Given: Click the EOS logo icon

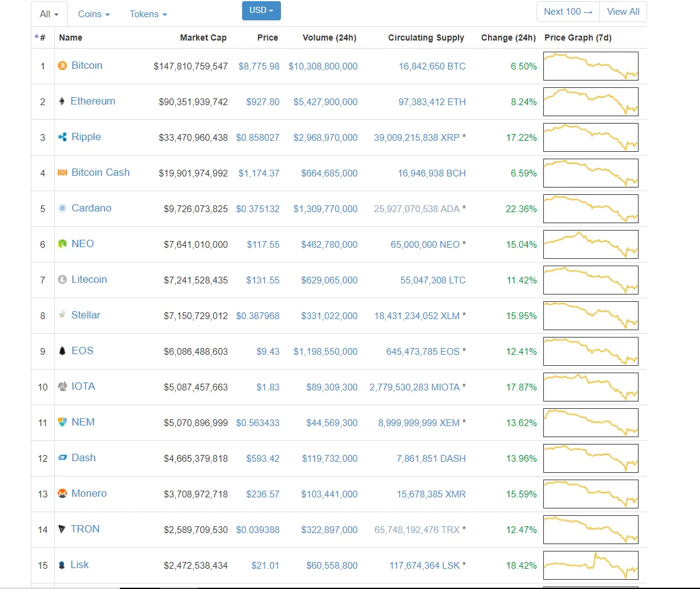Looking at the screenshot, I should coord(63,350).
